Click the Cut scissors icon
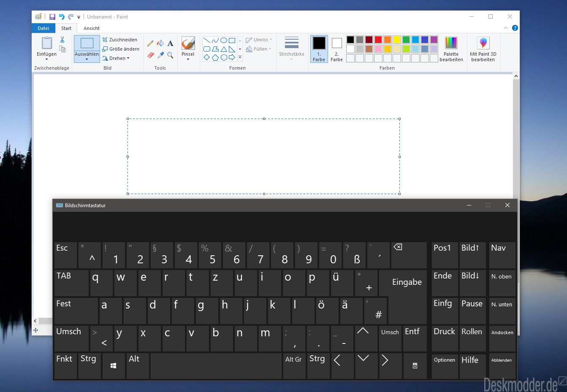The image size is (567, 392). click(62, 40)
